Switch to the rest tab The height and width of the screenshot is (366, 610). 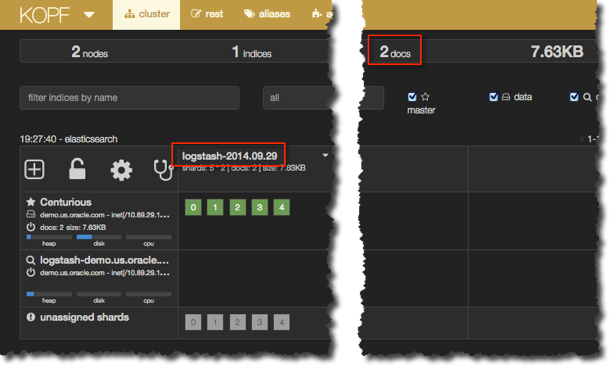[x=207, y=14]
